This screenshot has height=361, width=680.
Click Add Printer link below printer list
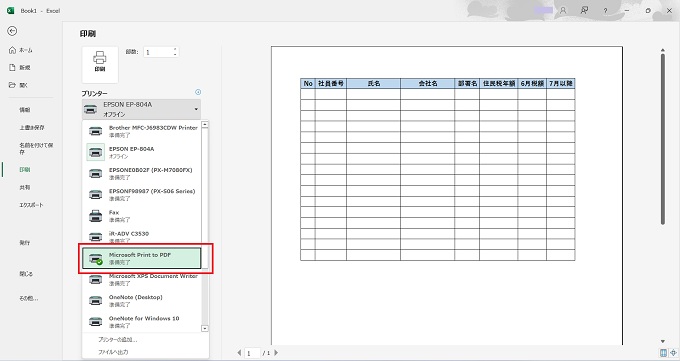click(118, 340)
